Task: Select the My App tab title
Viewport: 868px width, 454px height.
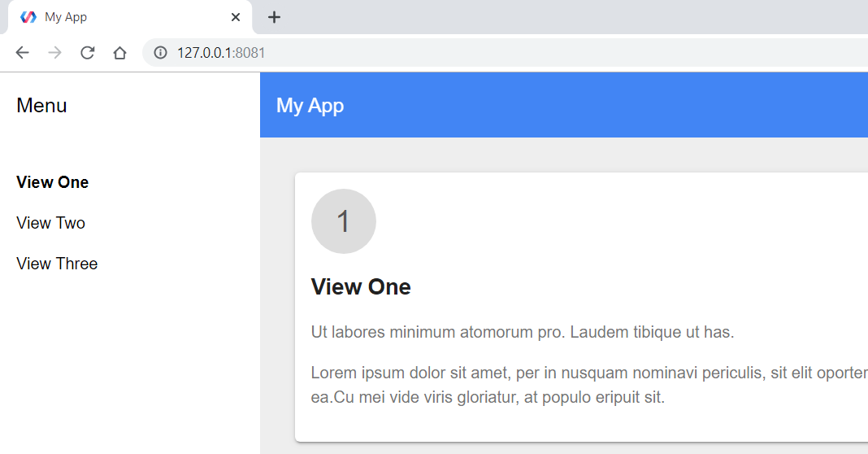Action: click(x=66, y=17)
